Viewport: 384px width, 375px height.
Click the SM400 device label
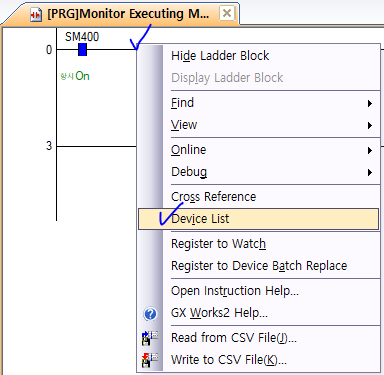pos(82,37)
